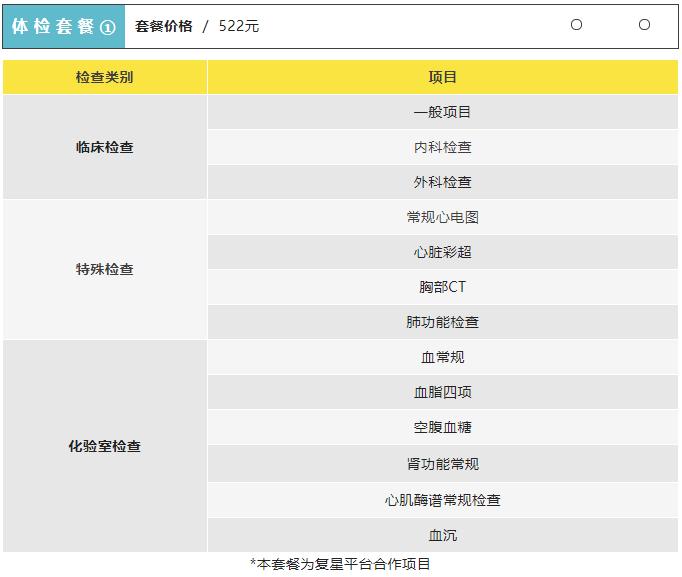Select the 常规心电图 row
The image size is (682, 577).
[x=442, y=217]
